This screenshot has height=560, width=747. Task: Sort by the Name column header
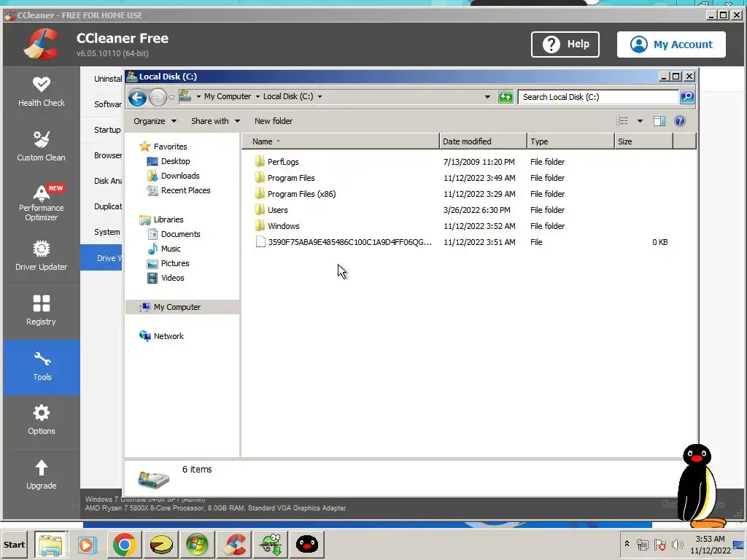(341, 141)
